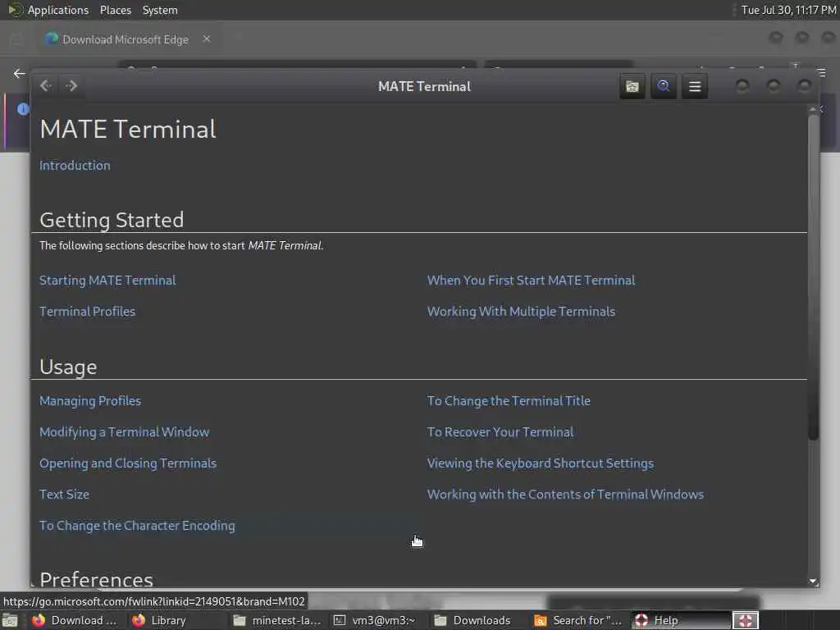Switch to minetest-la... folder taskbar item
Viewport: 840px width, 630px height.
(276, 620)
